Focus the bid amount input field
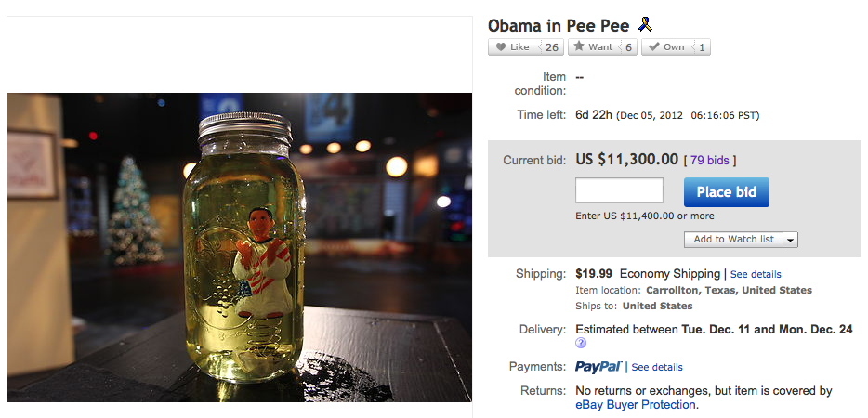The image size is (868, 418). (619, 191)
